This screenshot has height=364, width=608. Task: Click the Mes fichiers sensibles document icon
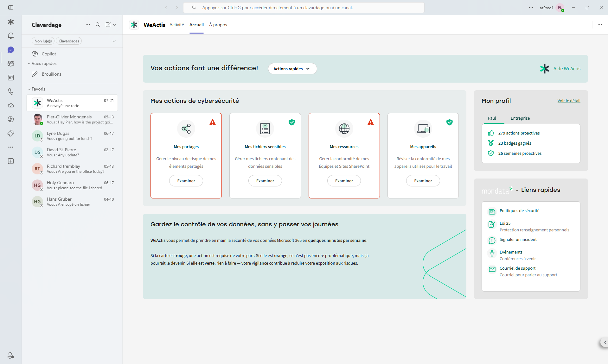point(265,129)
